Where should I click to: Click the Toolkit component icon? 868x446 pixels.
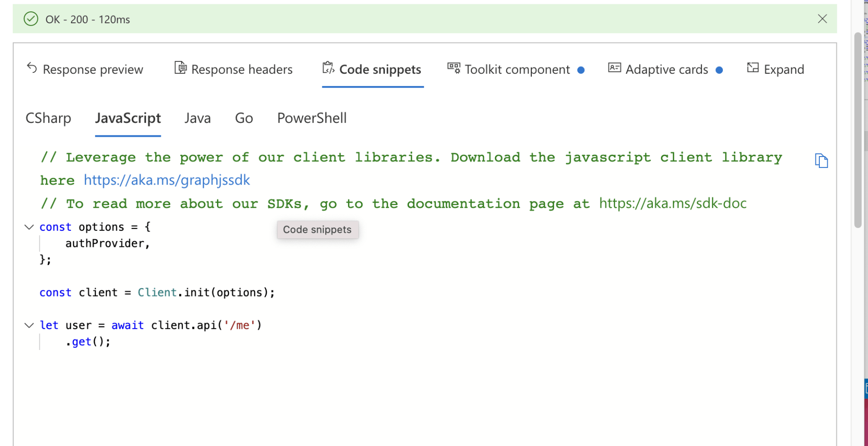tap(454, 69)
